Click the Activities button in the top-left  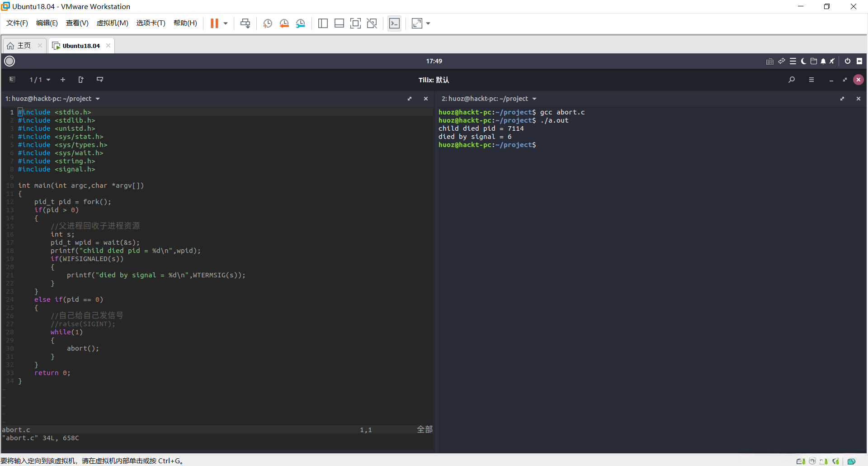click(x=9, y=61)
